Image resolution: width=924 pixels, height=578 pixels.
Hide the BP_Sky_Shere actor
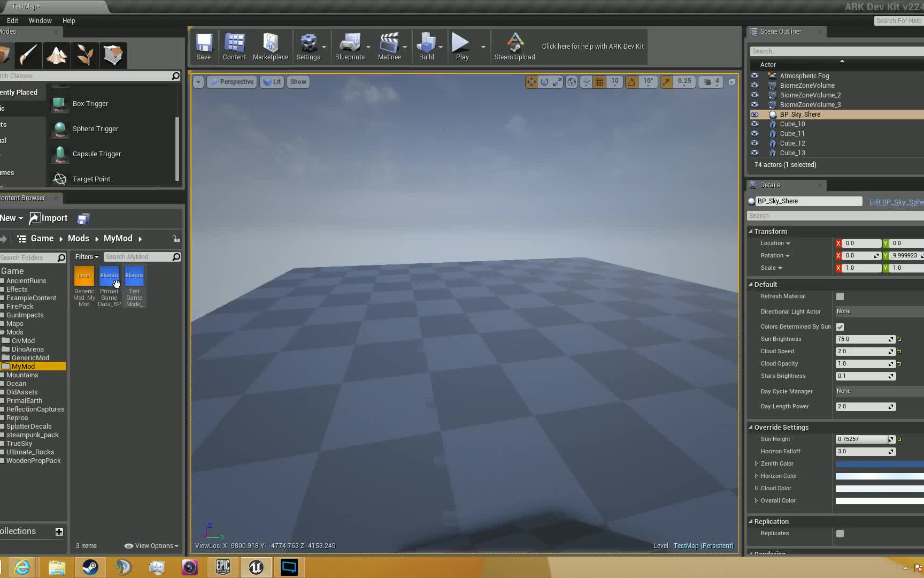pos(754,115)
